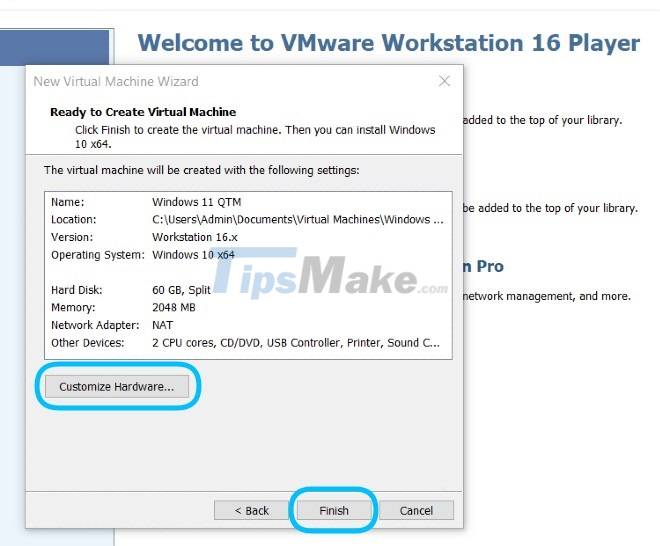The width and height of the screenshot is (660, 546).
Task: Click the 'Welcome to VMware Workstation 16 Player' title
Action: (x=389, y=43)
